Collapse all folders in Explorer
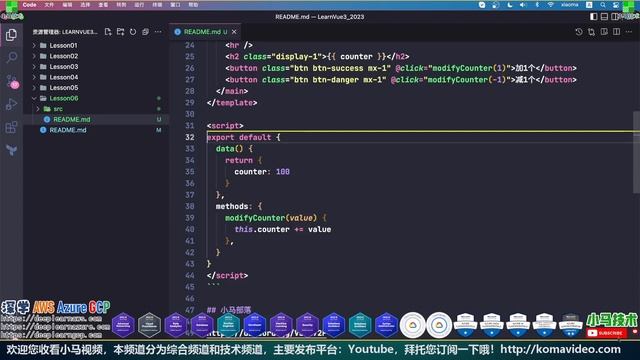 145,32
